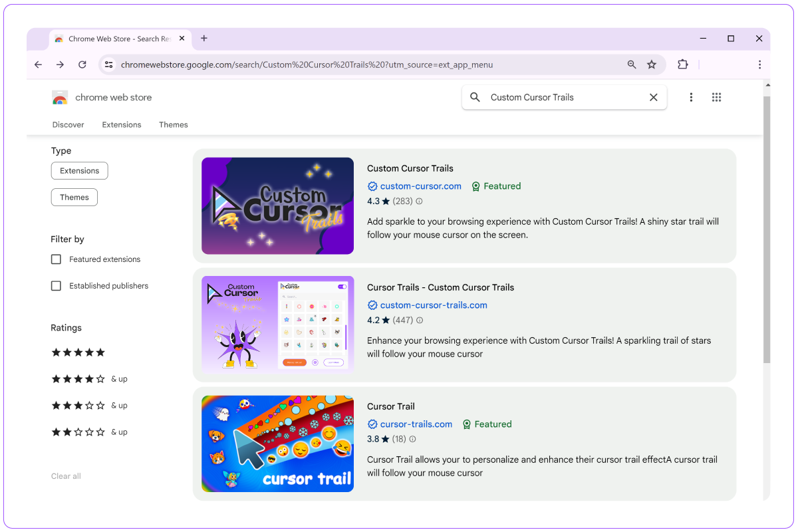Reload the page with the refresh icon
This screenshot has width=798, height=532.
pyautogui.click(x=82, y=65)
